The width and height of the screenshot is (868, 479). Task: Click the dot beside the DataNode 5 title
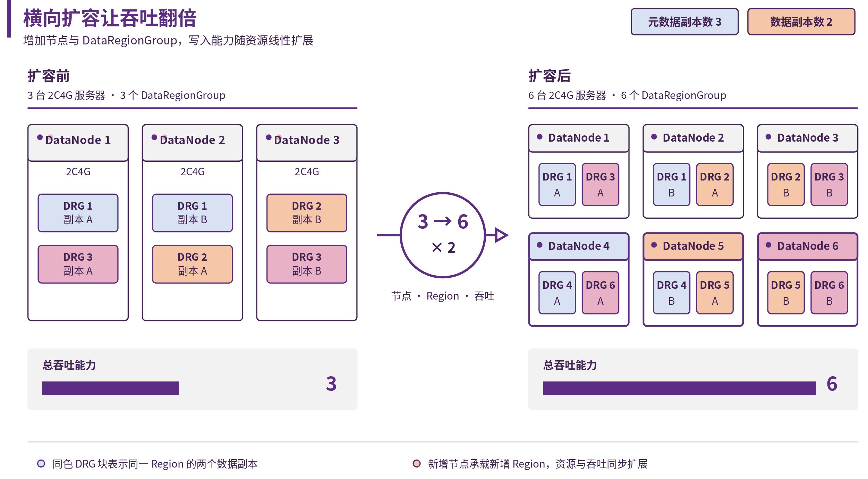point(654,245)
